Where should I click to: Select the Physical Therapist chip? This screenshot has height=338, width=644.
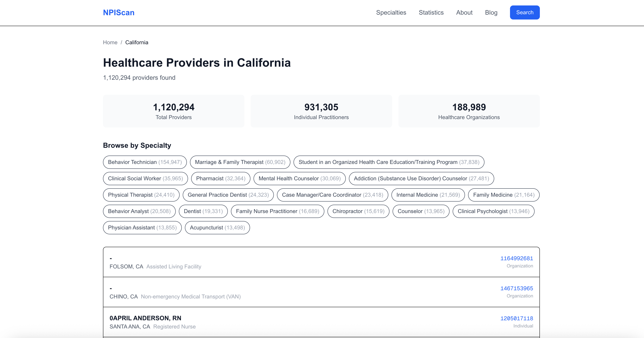(x=141, y=195)
